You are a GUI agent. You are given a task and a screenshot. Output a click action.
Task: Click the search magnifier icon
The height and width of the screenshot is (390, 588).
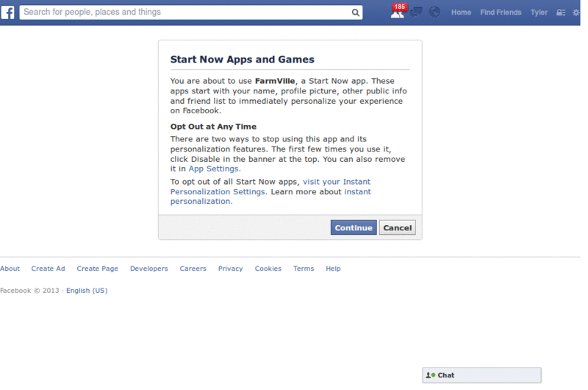355,13
